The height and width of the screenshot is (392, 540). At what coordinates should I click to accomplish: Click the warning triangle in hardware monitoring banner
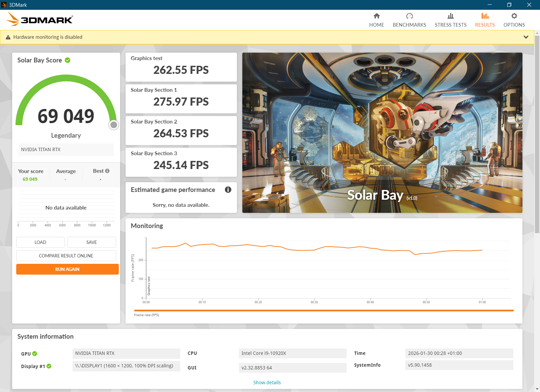coord(8,37)
